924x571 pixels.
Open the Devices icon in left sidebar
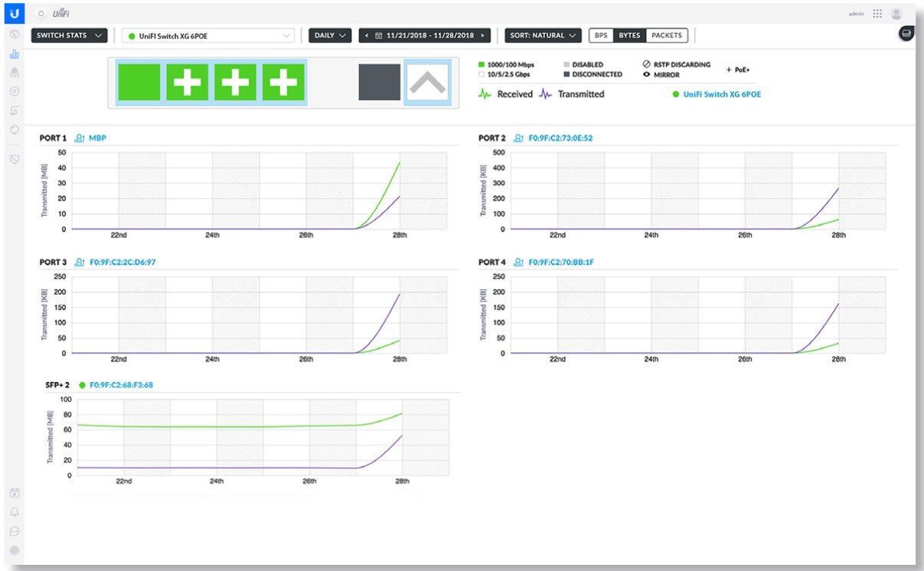click(15, 91)
